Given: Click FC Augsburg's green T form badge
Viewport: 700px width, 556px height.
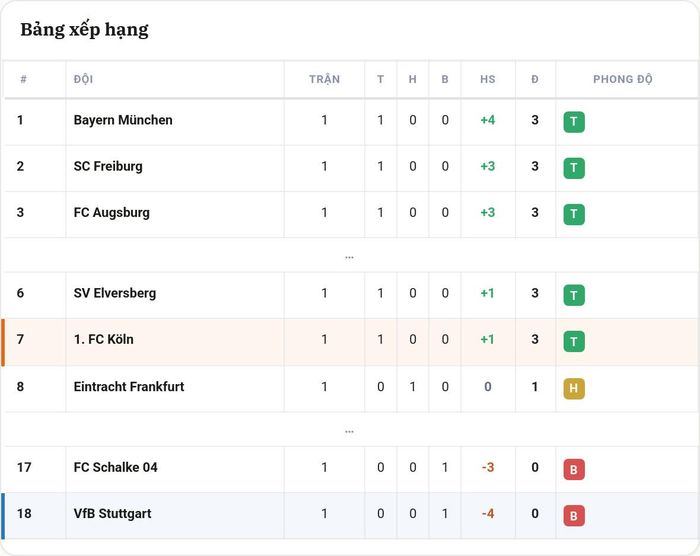Looking at the screenshot, I should pyautogui.click(x=574, y=214).
